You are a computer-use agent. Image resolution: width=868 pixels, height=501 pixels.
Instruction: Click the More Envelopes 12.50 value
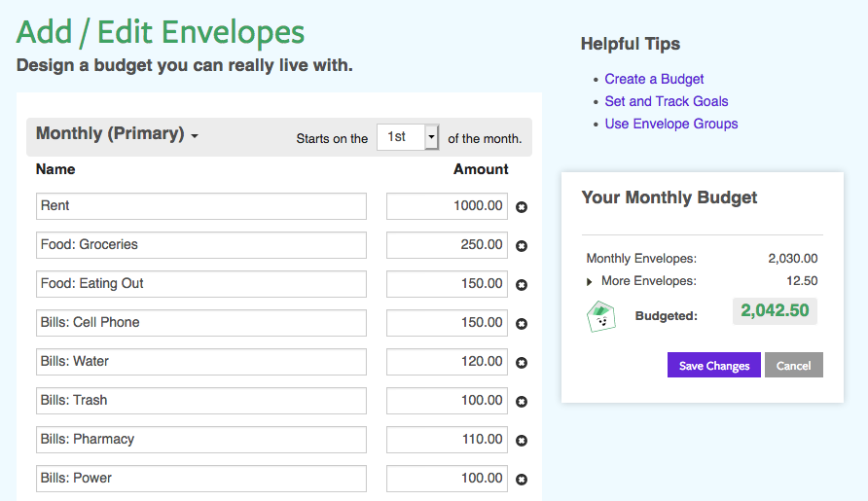pos(802,281)
